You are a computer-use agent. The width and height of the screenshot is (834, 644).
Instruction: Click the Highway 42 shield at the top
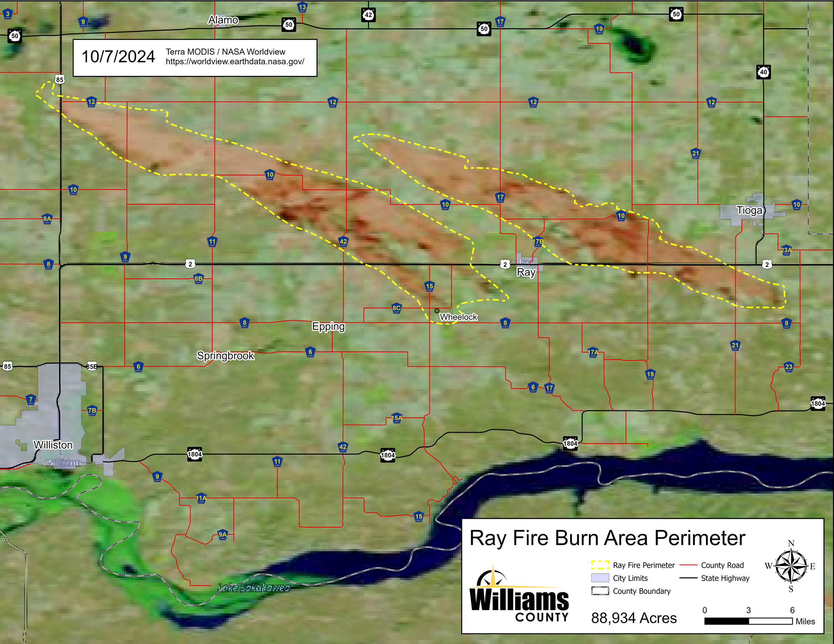368,15
